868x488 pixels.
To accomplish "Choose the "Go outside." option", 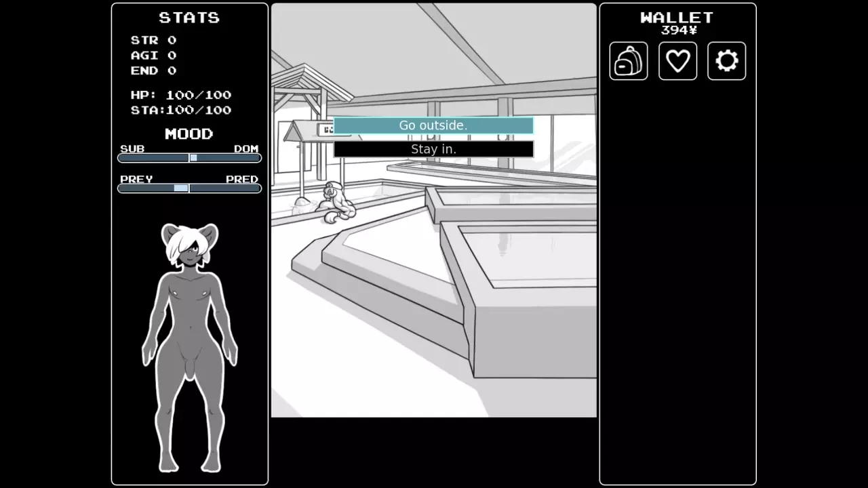I will (x=433, y=125).
